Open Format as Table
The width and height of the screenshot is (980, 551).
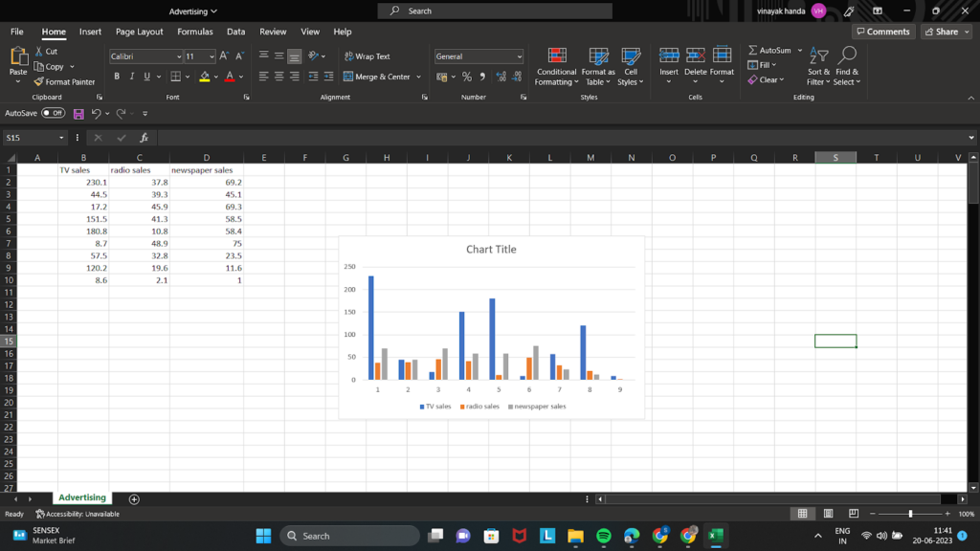click(598, 67)
